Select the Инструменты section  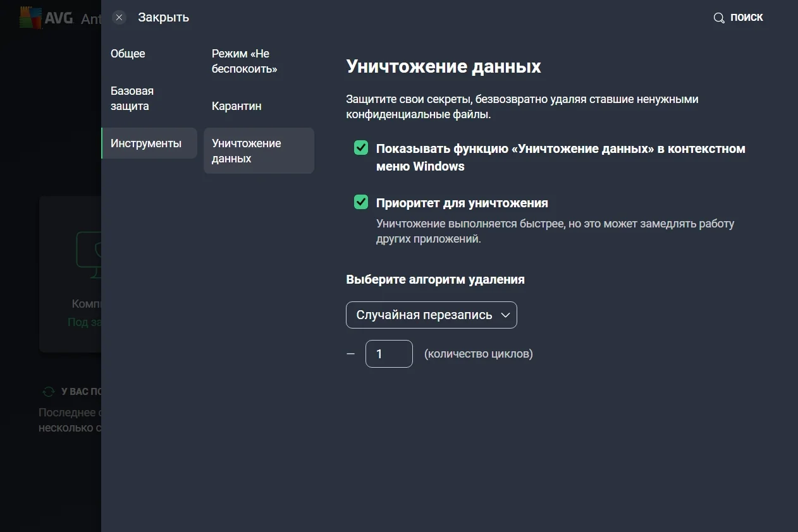146,143
